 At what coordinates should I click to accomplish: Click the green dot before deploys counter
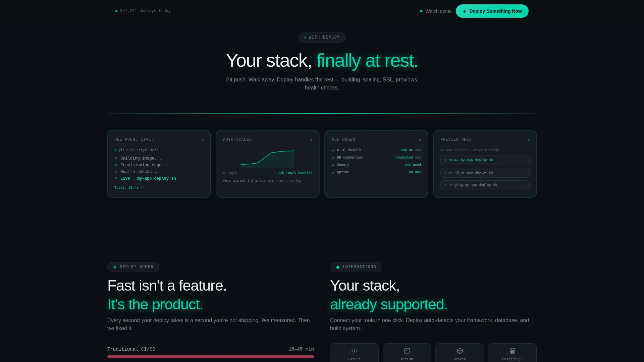(116, 11)
